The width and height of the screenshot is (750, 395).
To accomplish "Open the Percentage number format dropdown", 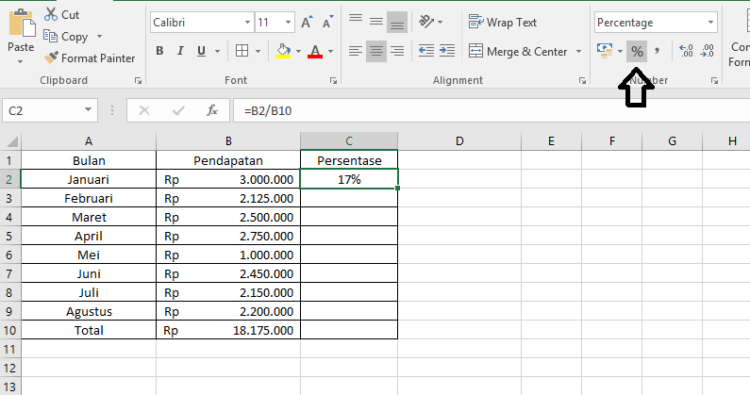I will tap(710, 22).
